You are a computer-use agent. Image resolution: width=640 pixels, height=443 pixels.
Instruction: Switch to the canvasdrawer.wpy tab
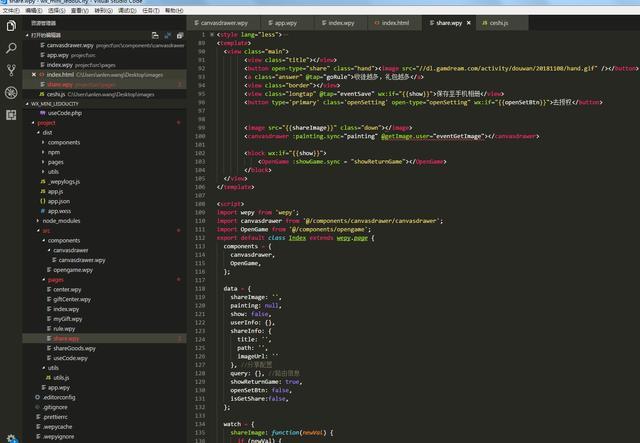(223, 21)
